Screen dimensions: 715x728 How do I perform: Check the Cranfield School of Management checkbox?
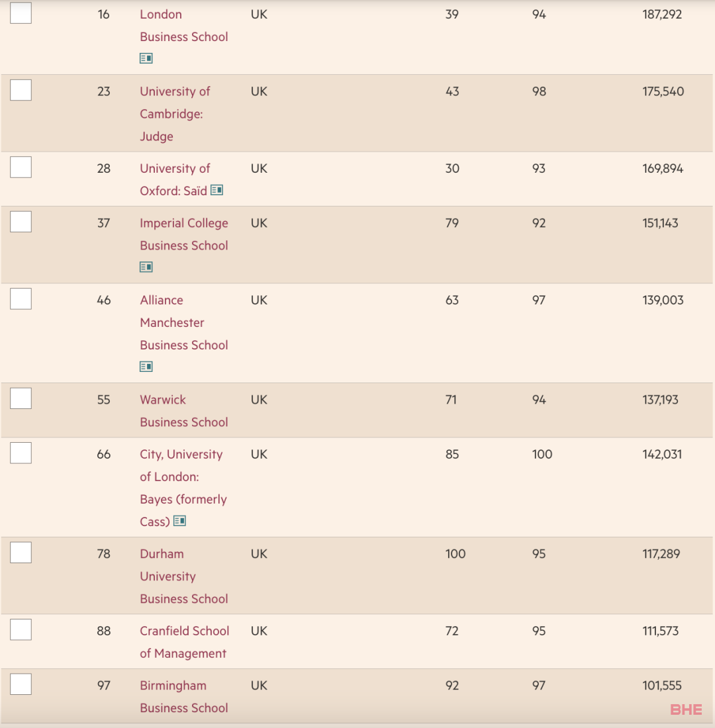coord(21,629)
